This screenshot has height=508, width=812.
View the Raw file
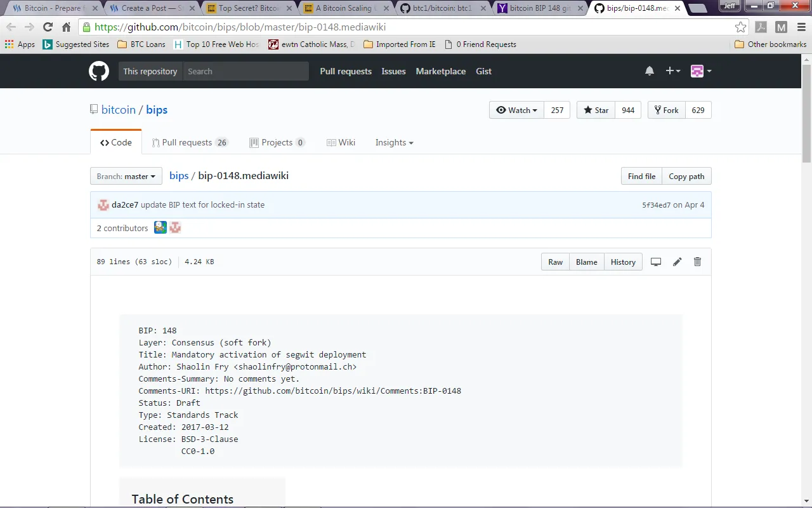tap(555, 262)
